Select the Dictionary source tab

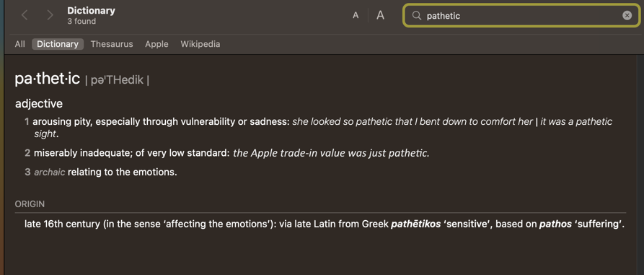click(58, 44)
